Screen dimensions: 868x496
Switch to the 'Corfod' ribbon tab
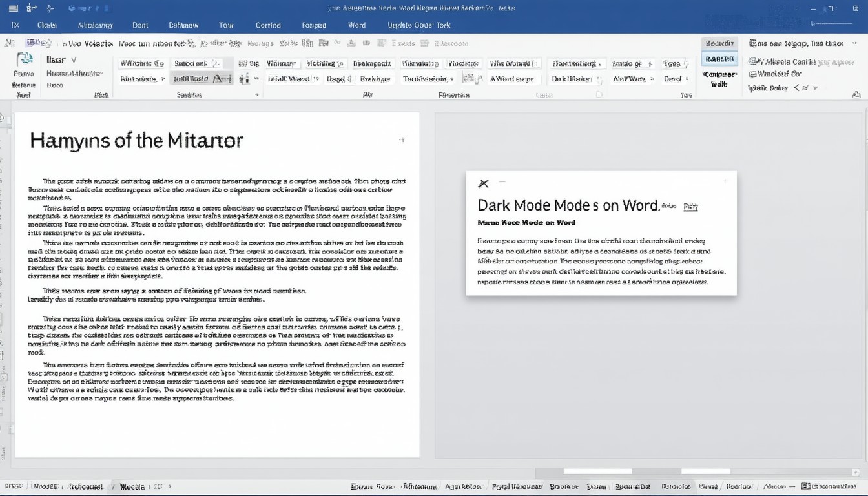[x=268, y=25]
